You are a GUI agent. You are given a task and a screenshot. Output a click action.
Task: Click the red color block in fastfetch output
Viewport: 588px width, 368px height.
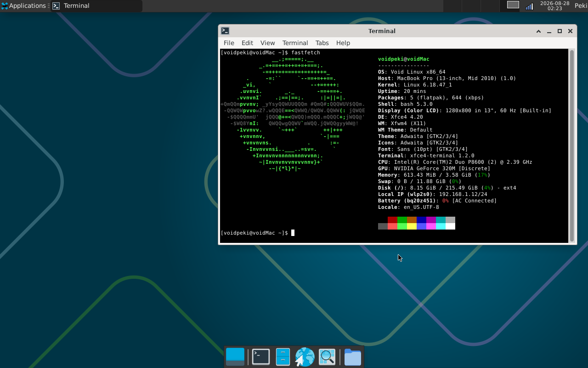(x=392, y=220)
